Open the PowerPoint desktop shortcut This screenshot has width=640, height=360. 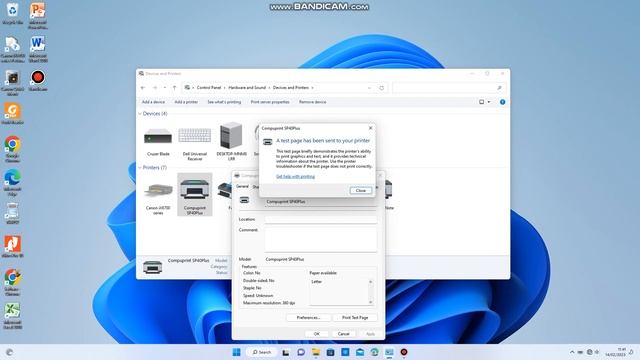coord(38,15)
